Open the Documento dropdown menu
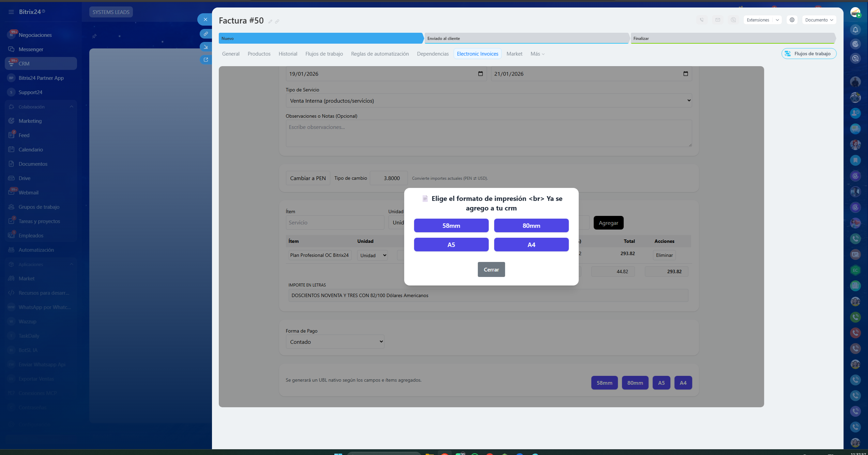 pos(819,20)
